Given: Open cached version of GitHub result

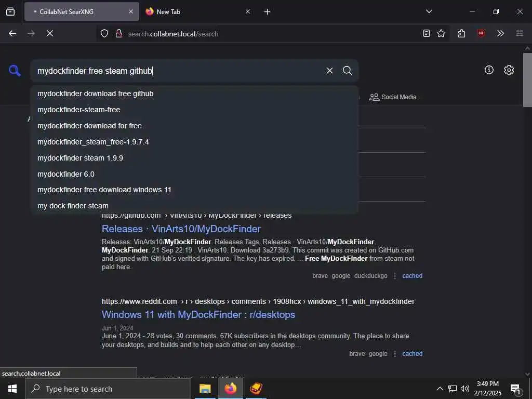Looking at the screenshot, I should 412,276.
